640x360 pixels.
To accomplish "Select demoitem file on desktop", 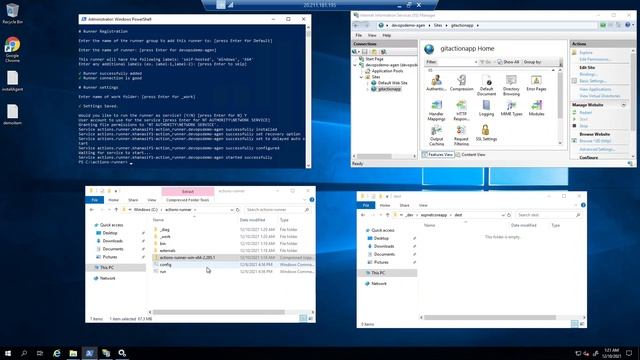I will (12, 114).
